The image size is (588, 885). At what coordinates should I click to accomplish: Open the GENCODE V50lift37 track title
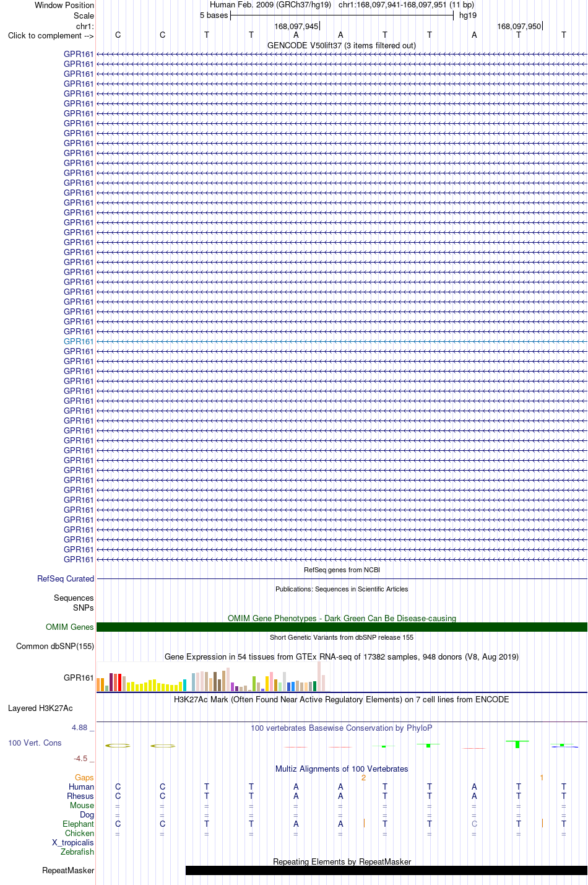tap(342, 45)
